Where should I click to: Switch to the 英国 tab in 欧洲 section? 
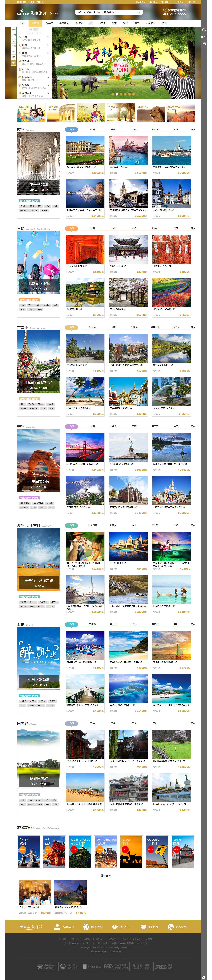[x=92, y=129]
